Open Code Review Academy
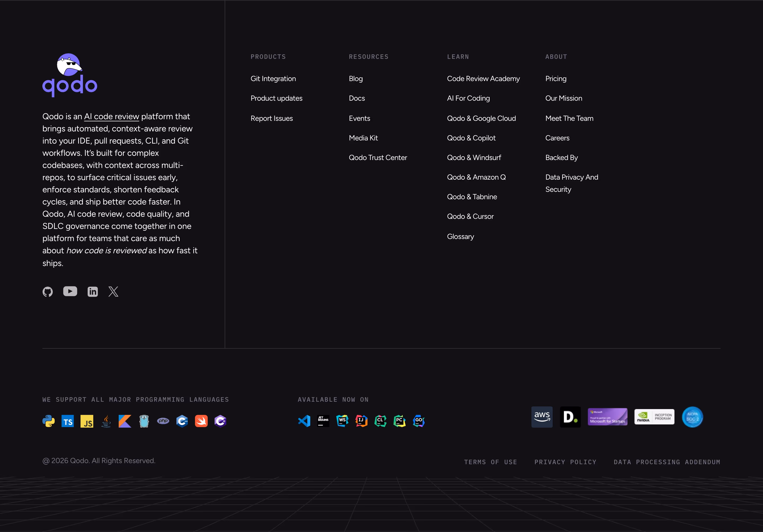The height and width of the screenshot is (532, 763). click(483, 79)
